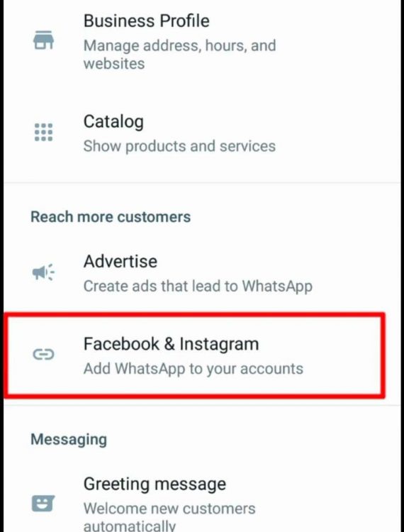Screen dimensions: 404x532
Task: Tap the chain link icon
Action: [x=43, y=355]
